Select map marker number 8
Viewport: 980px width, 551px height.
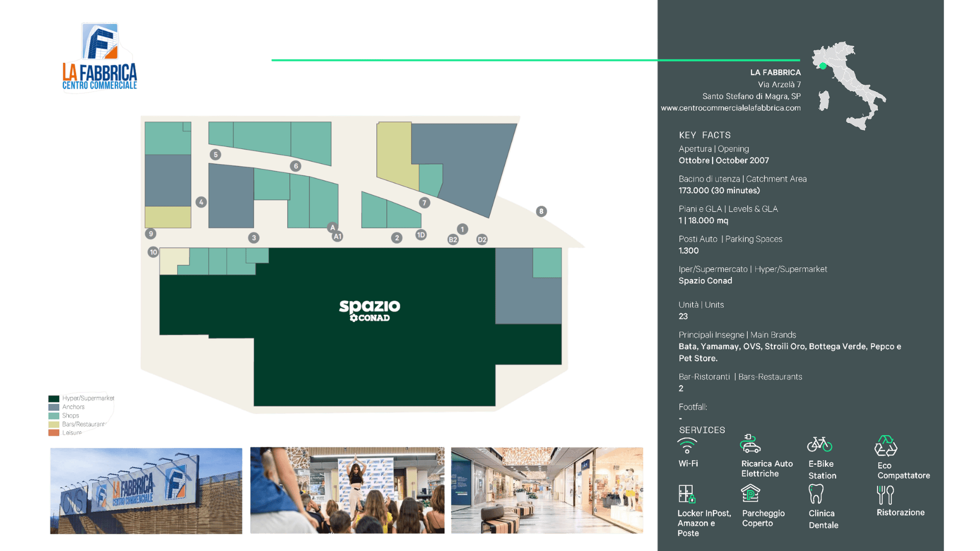pyautogui.click(x=542, y=211)
